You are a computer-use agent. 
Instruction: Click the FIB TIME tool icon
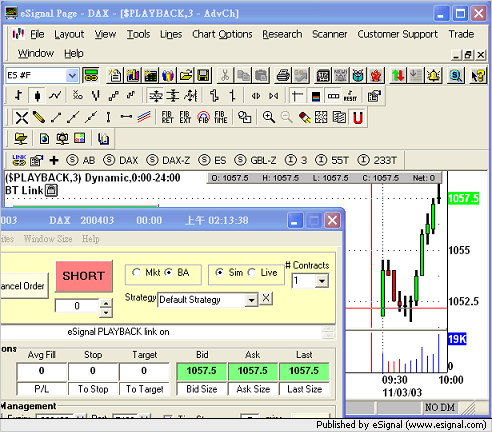220,117
